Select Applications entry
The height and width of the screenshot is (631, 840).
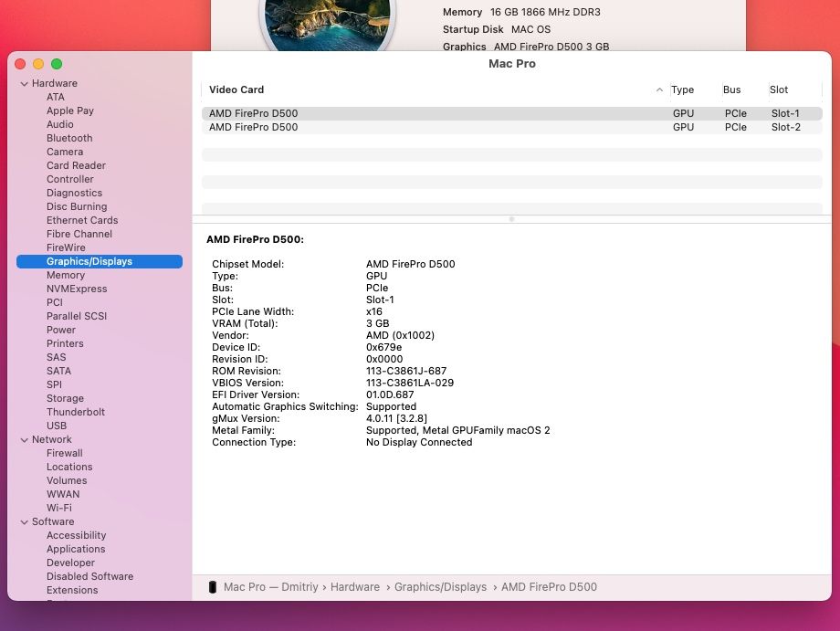click(x=76, y=549)
